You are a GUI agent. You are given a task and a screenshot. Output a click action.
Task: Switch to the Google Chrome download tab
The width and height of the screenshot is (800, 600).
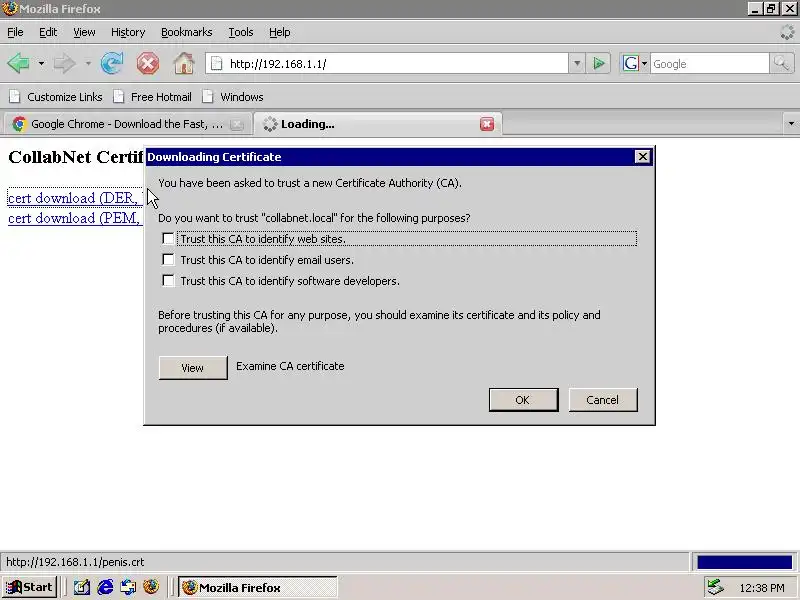click(x=128, y=124)
